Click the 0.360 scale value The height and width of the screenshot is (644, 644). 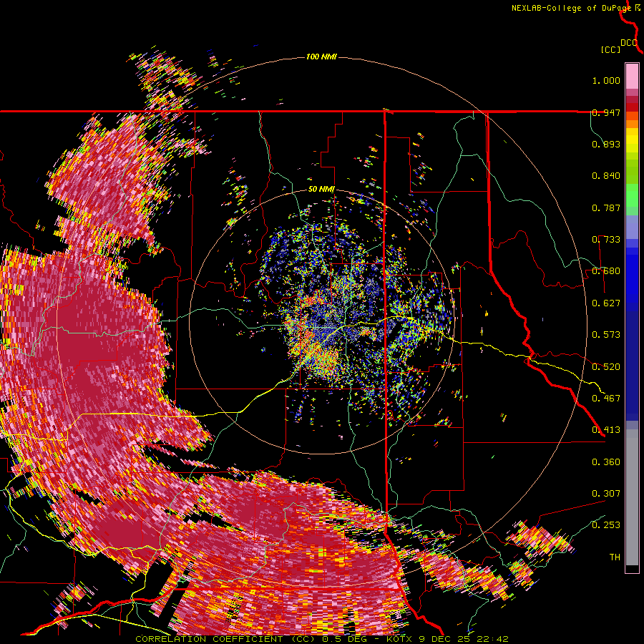pos(606,462)
